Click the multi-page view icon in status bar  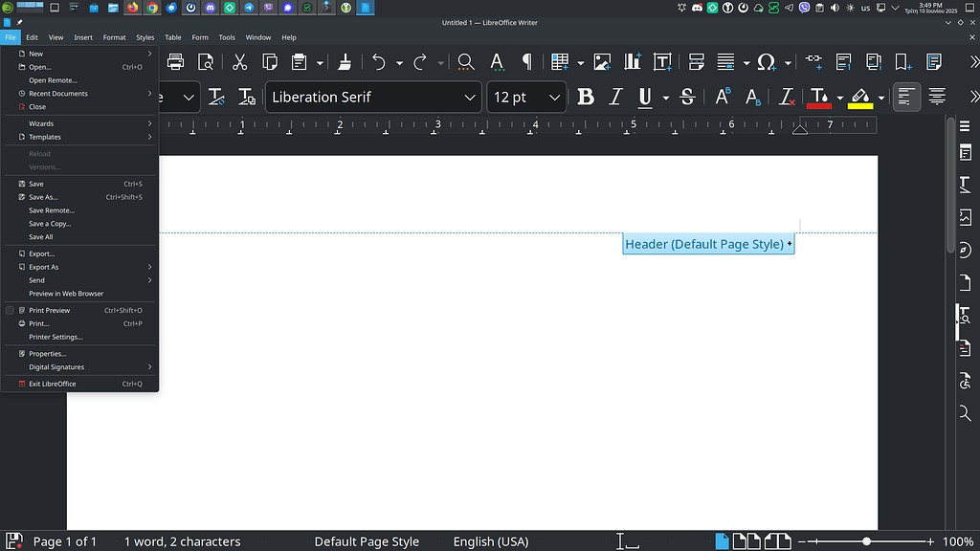coord(749,541)
